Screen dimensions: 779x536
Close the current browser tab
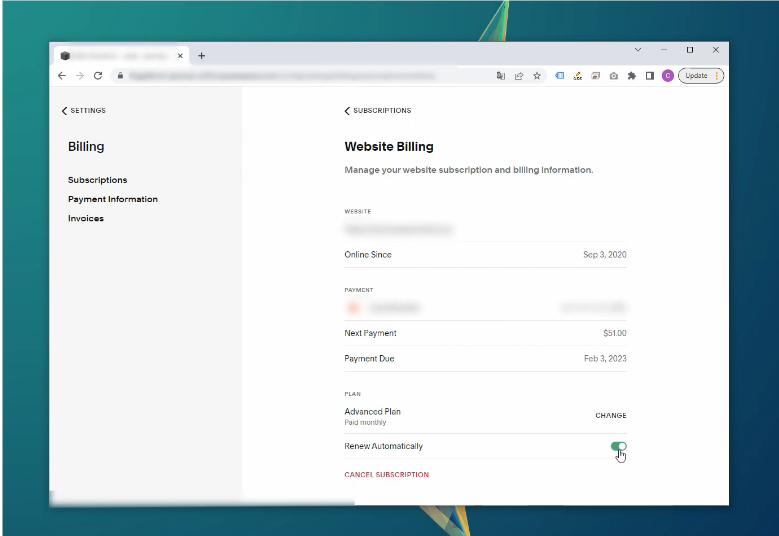click(180, 56)
